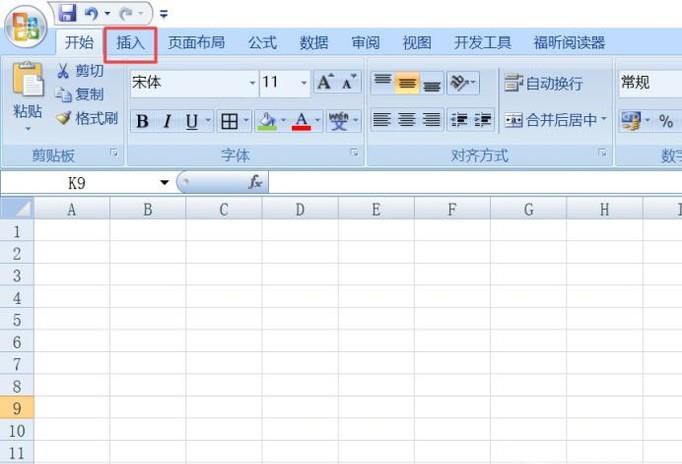Apply the fill color paint bucket
Image resolution: width=682 pixels, height=464 pixels.
(x=267, y=121)
